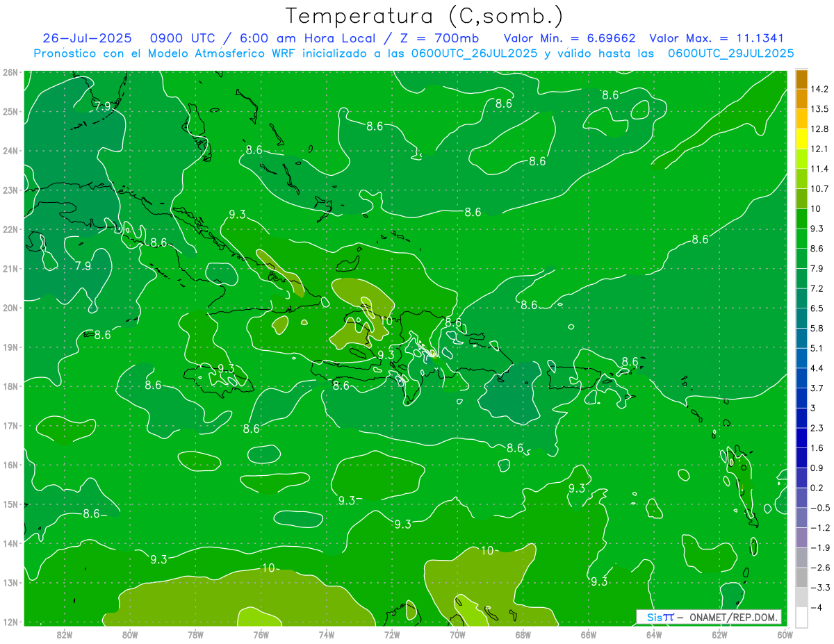The image size is (834, 644).
Task: Click the "60W" longitude axis label
Action: 785,634
